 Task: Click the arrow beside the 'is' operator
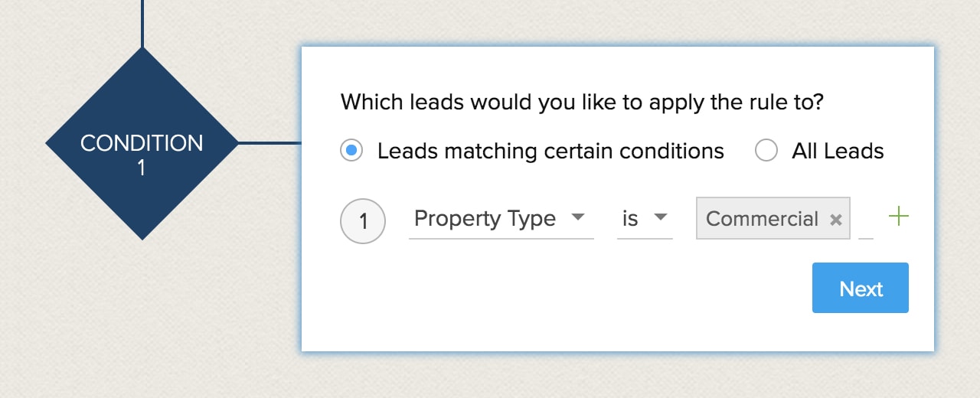tap(660, 217)
